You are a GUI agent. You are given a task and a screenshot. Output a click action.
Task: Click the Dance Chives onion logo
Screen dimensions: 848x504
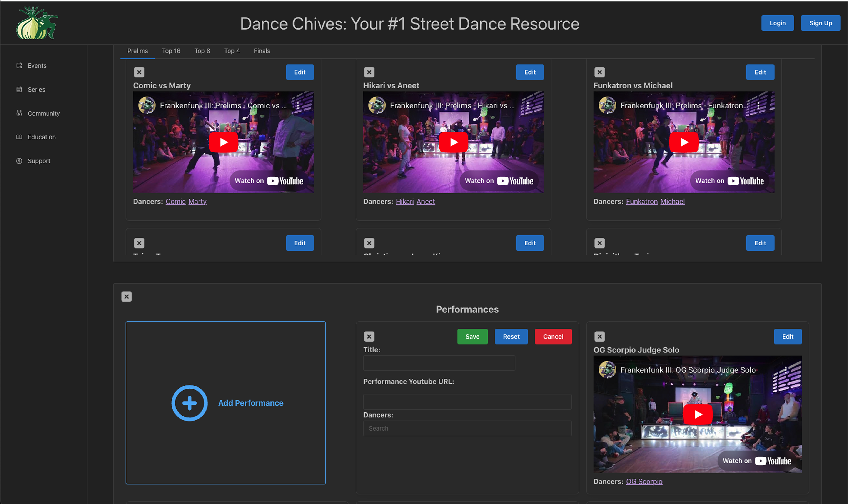37,23
